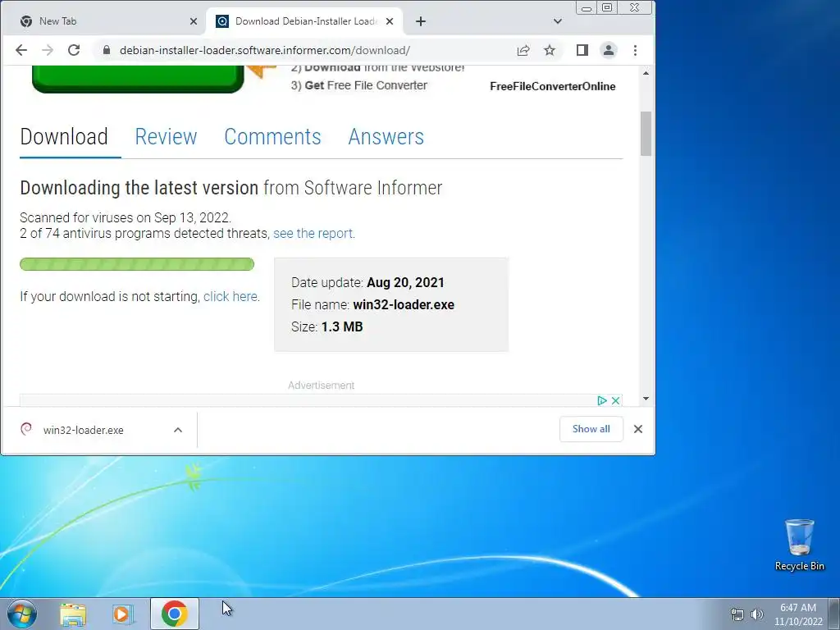Close the Download Debian-Installer Loader tab
840x630 pixels.
[390, 21]
